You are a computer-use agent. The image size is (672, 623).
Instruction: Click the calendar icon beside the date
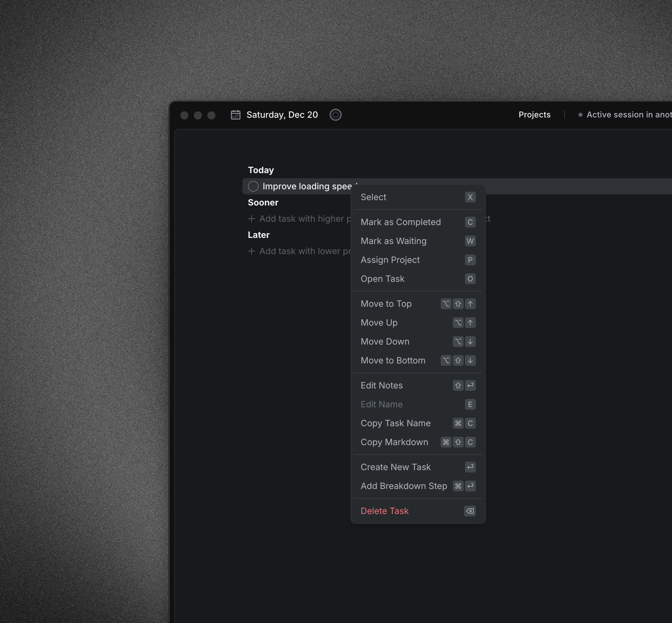point(235,115)
